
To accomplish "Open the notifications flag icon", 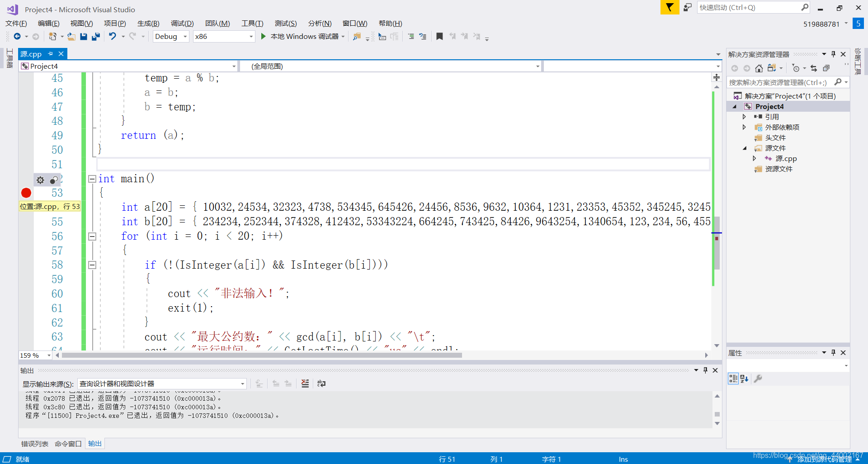I will 670,7.
